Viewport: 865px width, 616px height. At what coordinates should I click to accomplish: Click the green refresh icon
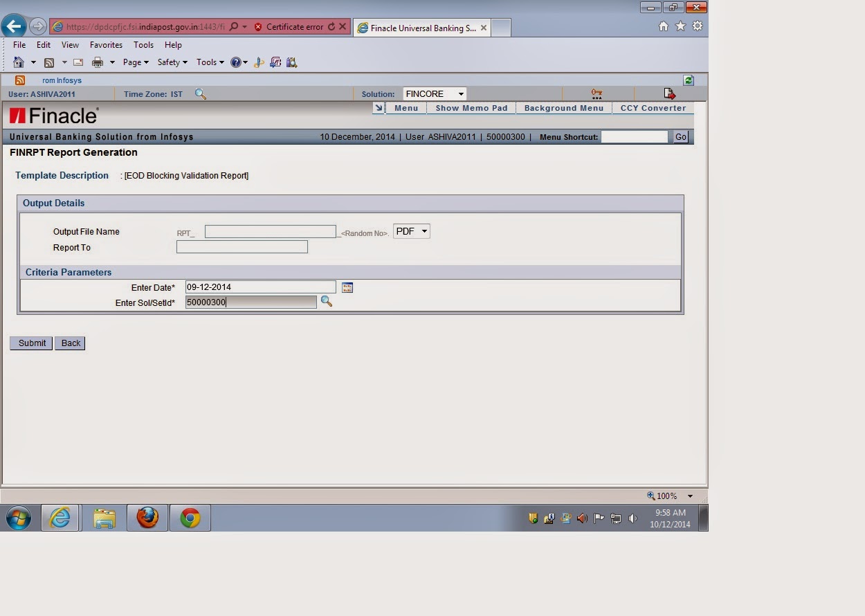[x=689, y=80]
